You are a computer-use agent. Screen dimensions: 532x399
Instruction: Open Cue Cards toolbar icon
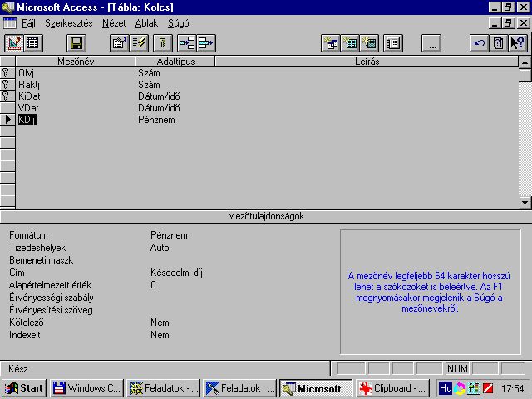point(499,43)
